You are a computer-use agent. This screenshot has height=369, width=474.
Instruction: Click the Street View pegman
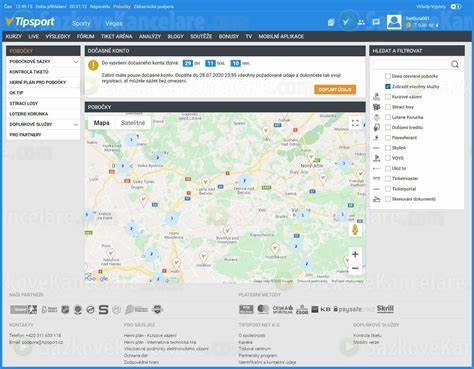point(355,230)
